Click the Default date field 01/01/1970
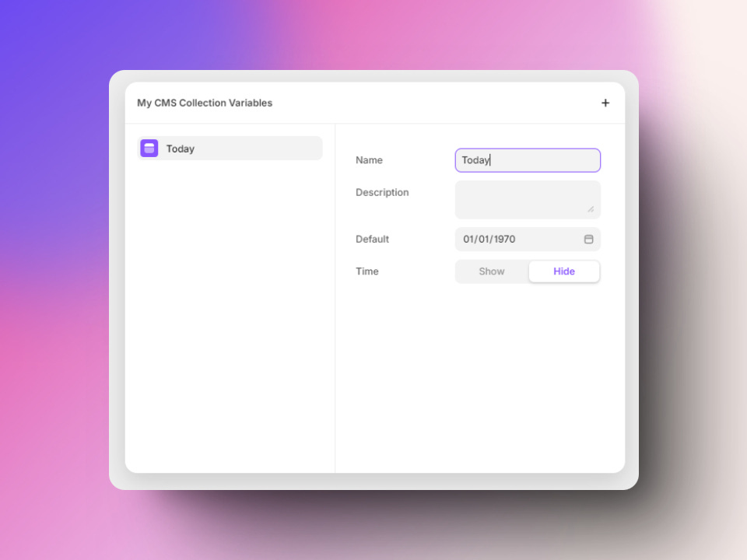 (528, 239)
